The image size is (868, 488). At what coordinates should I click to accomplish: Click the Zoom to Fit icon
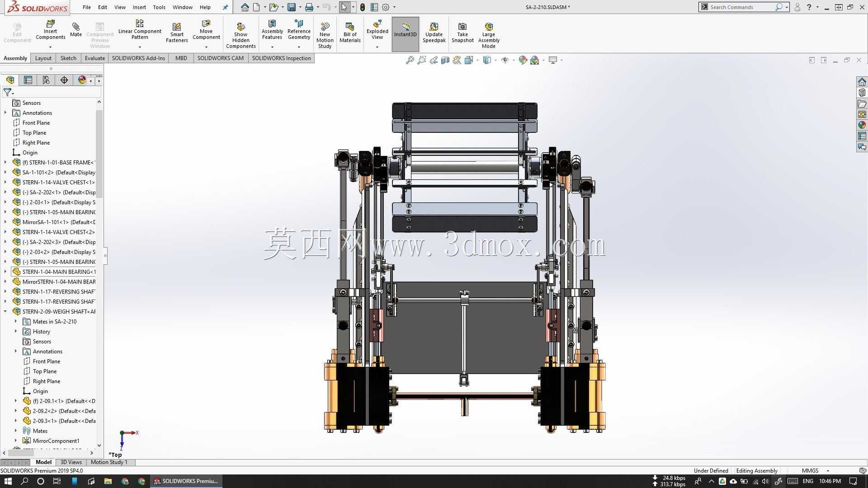coord(410,60)
